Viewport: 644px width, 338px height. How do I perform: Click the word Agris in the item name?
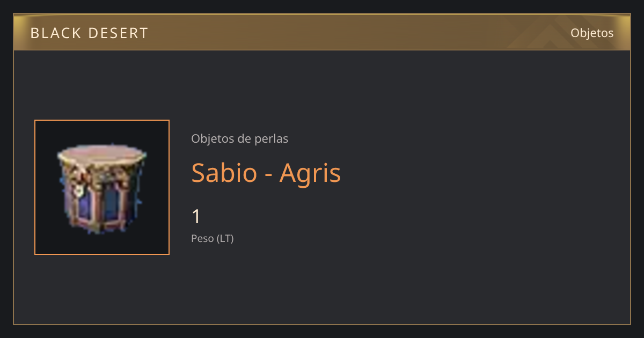click(310, 174)
